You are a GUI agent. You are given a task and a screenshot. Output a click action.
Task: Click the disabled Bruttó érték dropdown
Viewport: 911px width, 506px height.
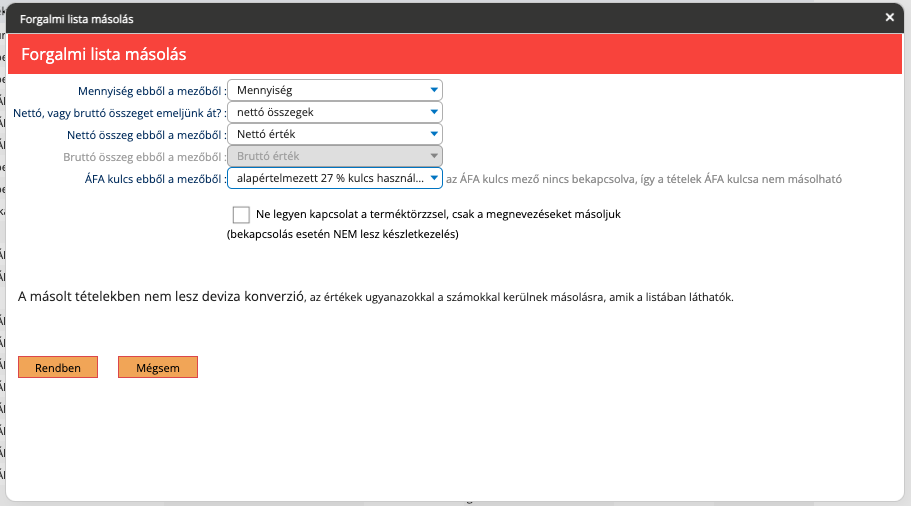tap(335, 156)
